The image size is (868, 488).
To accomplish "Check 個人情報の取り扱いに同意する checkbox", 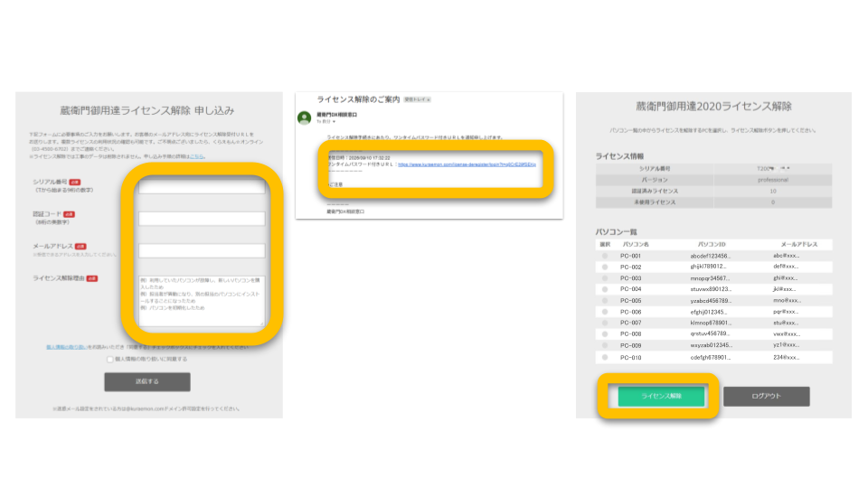I will pos(110,360).
